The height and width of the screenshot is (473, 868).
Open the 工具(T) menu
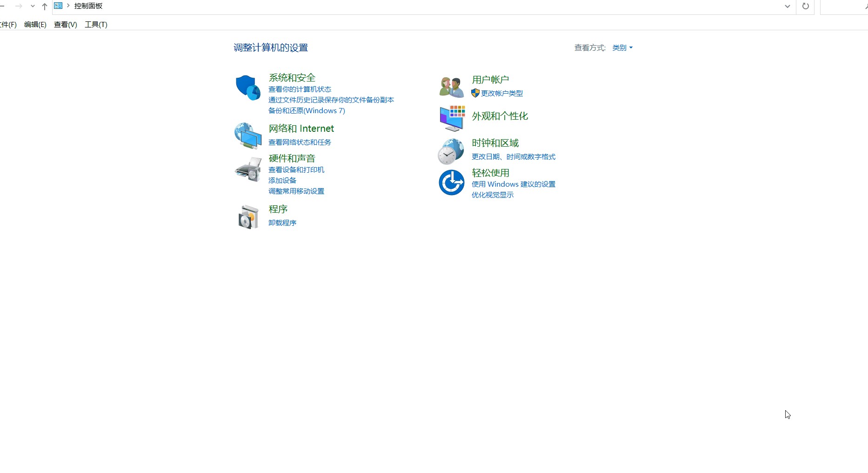tap(96, 24)
